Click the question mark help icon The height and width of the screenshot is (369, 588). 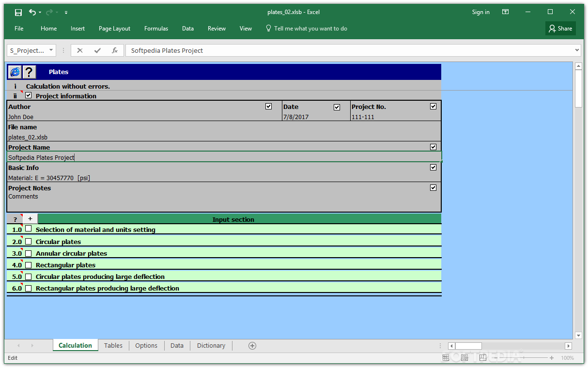pos(30,72)
